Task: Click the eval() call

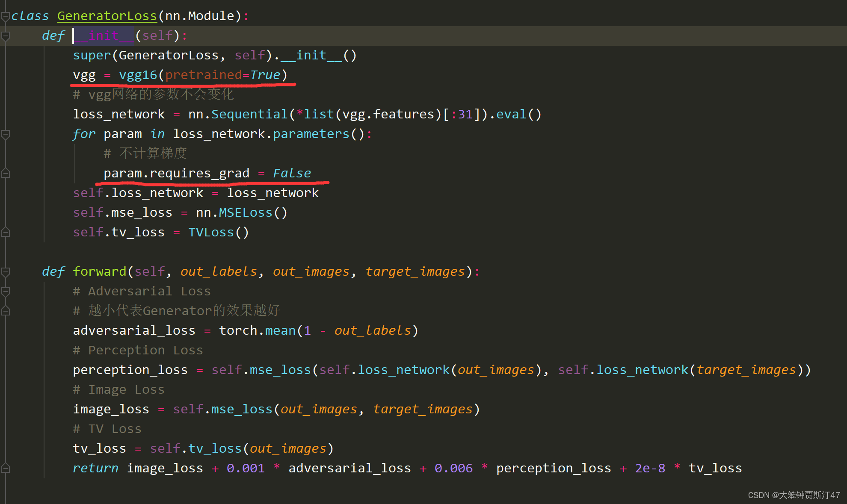Action: (x=519, y=115)
